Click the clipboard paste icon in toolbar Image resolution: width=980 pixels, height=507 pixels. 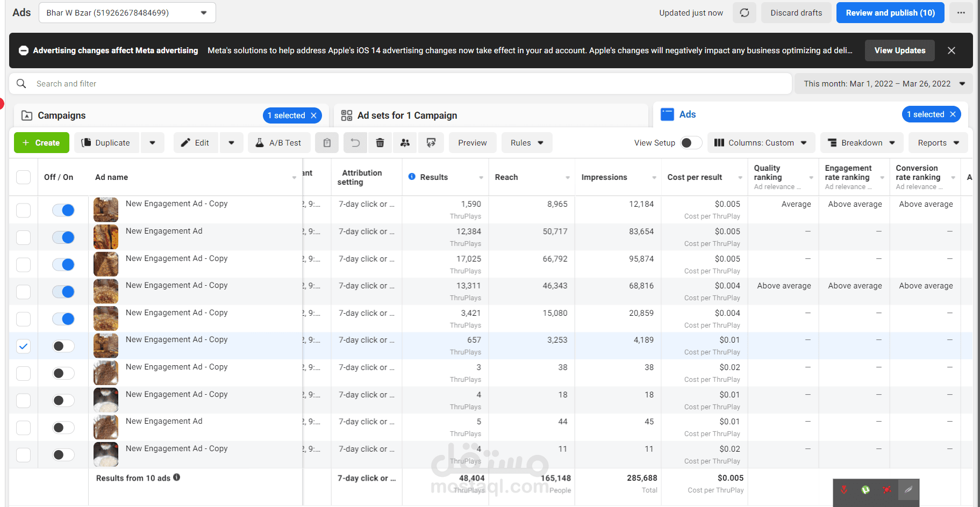pyautogui.click(x=327, y=143)
